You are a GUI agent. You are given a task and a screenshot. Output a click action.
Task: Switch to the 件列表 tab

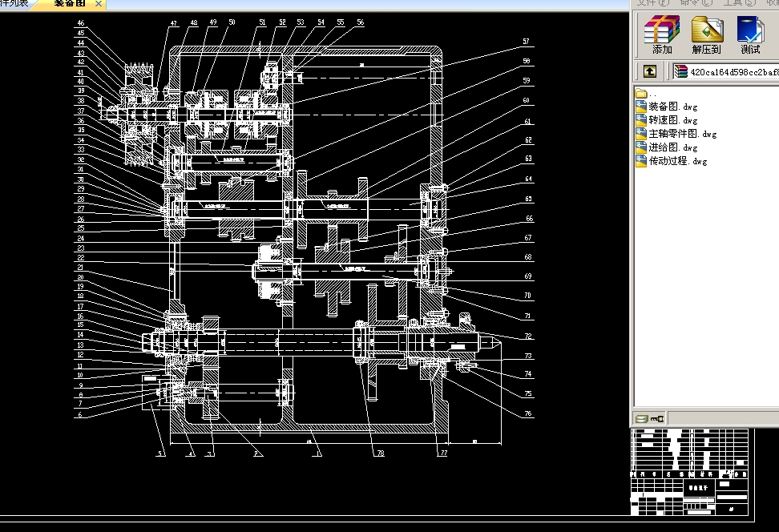14,4
